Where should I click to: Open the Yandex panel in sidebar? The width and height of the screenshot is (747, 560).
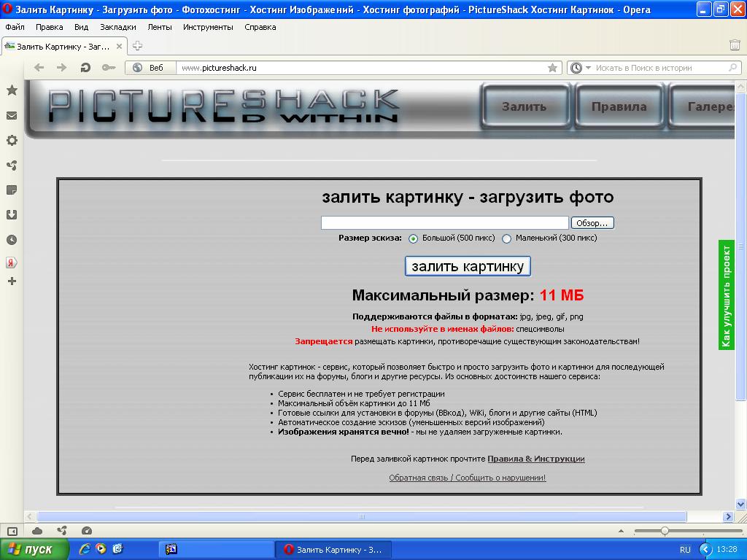click(12, 262)
